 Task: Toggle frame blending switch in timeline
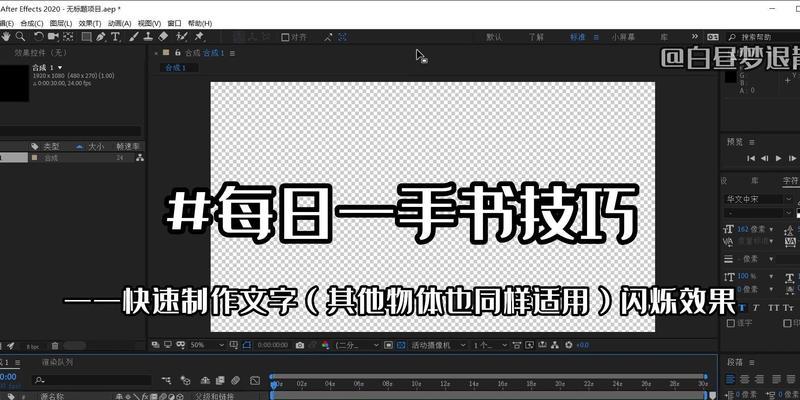pyautogui.click(x=220, y=380)
